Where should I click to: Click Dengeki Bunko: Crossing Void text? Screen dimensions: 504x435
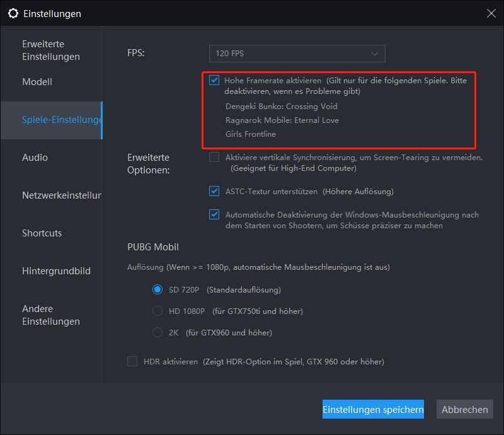(x=282, y=106)
